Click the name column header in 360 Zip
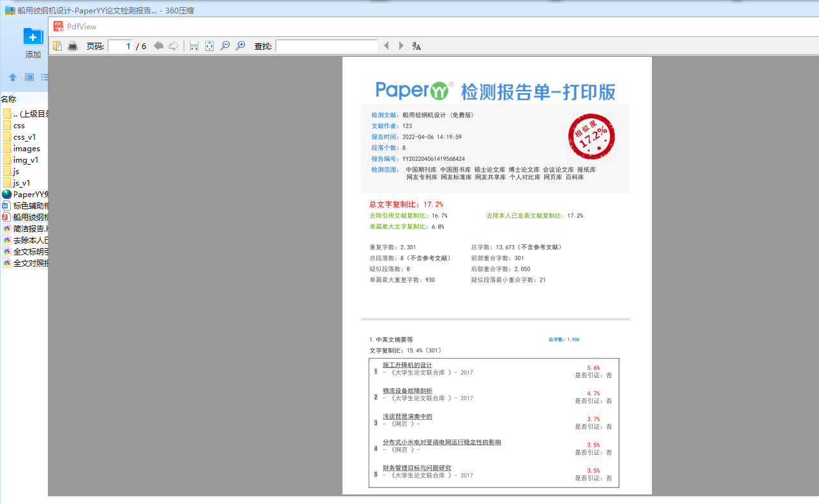The image size is (819, 504). (8, 99)
